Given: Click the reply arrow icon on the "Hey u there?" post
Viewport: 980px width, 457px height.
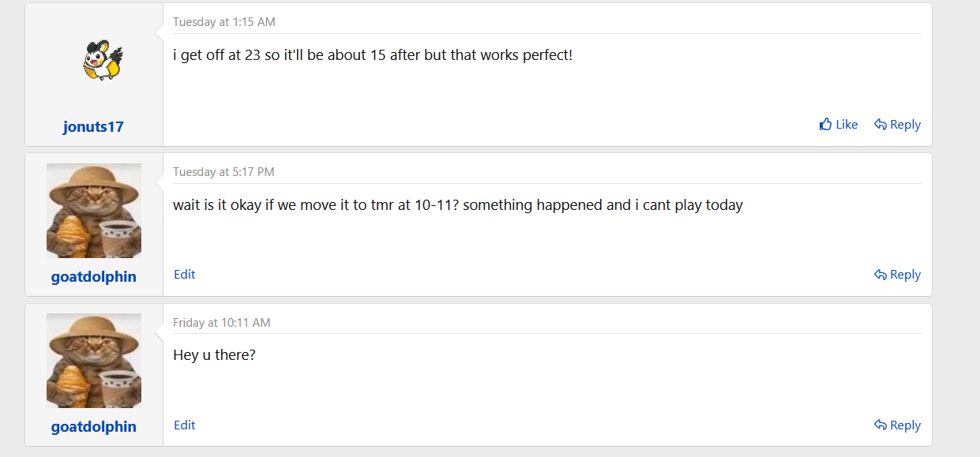Looking at the screenshot, I should point(880,425).
